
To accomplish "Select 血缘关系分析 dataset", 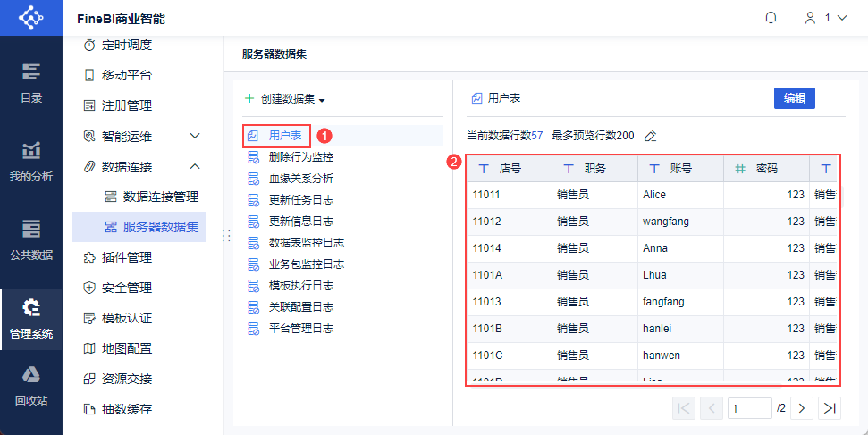I will point(300,179).
